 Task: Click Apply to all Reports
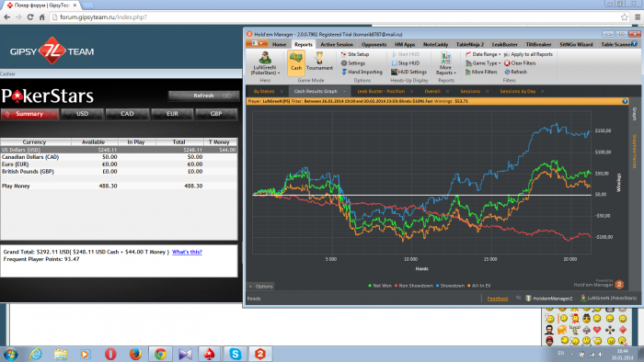528,54
